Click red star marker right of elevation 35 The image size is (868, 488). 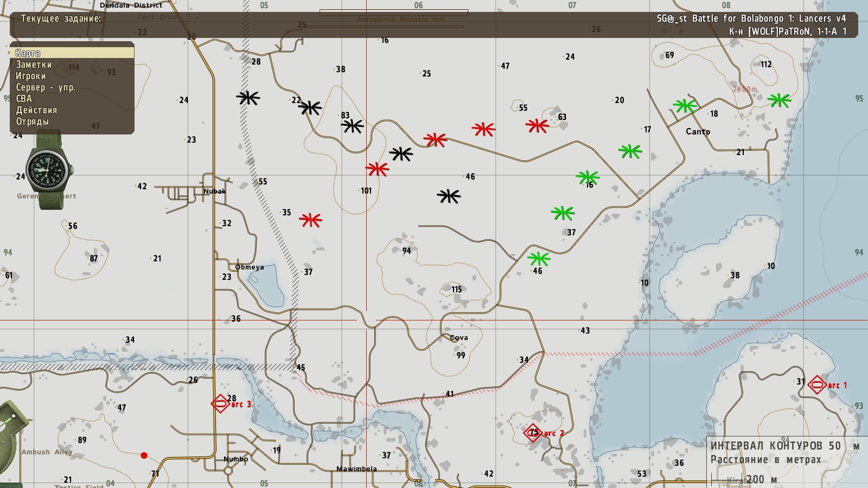pyautogui.click(x=311, y=220)
